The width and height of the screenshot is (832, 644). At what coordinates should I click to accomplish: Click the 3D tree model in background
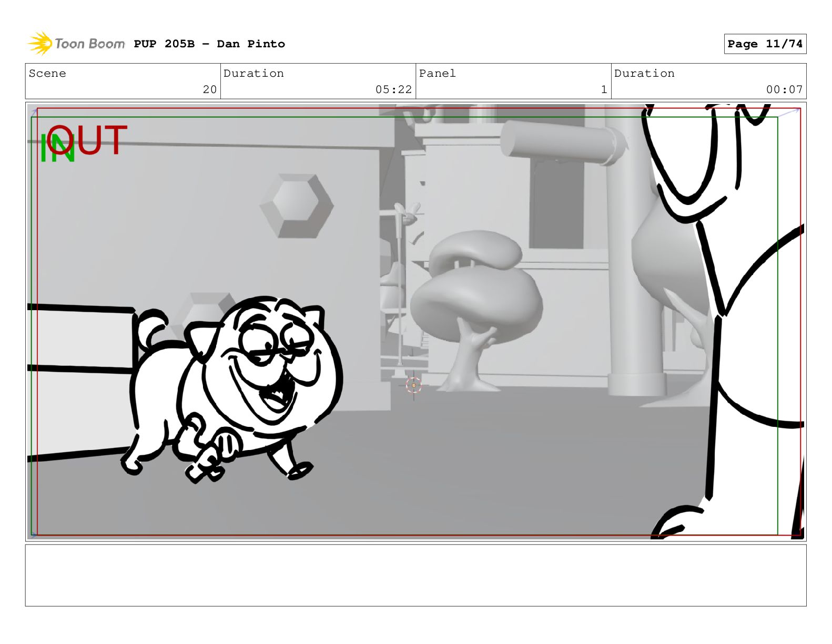pos(476,310)
